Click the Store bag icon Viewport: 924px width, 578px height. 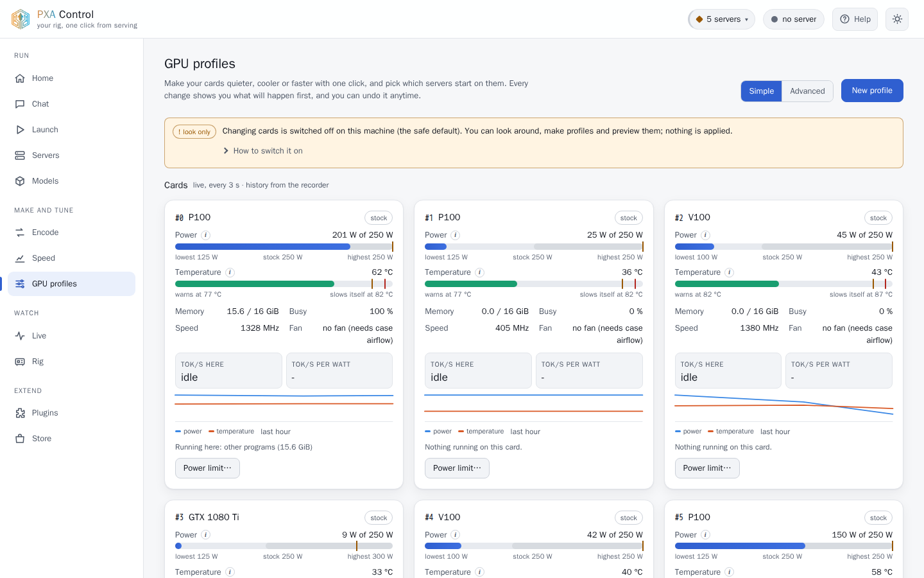point(20,439)
